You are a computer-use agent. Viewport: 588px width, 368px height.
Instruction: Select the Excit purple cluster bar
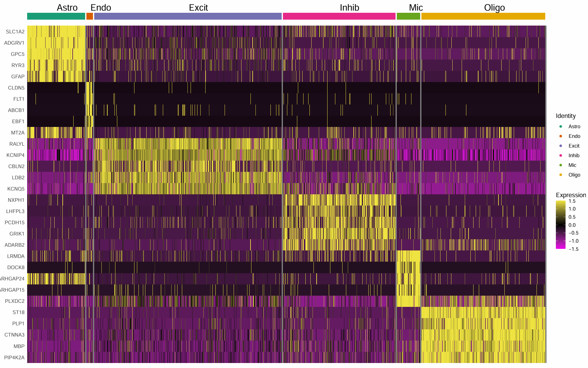coord(188,16)
